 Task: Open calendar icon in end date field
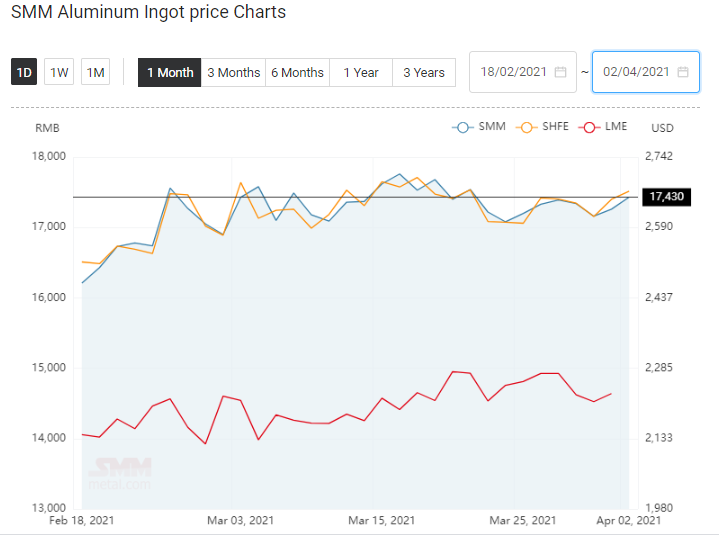(x=683, y=72)
